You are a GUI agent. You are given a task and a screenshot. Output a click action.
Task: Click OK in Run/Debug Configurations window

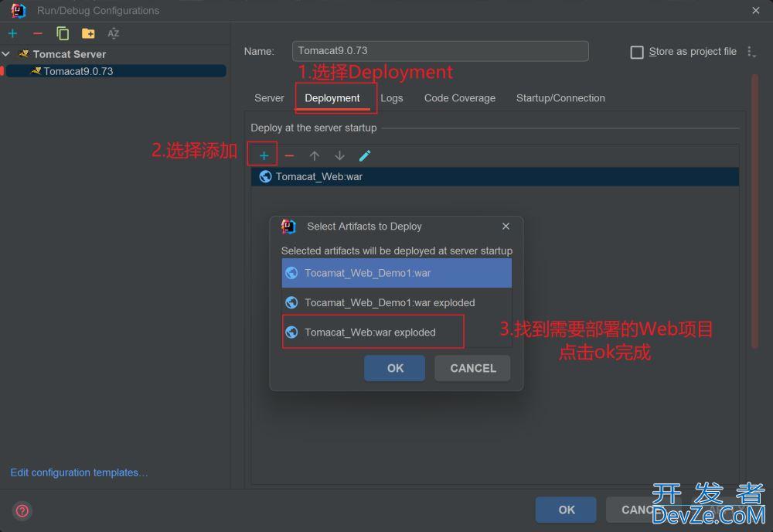(x=566, y=510)
